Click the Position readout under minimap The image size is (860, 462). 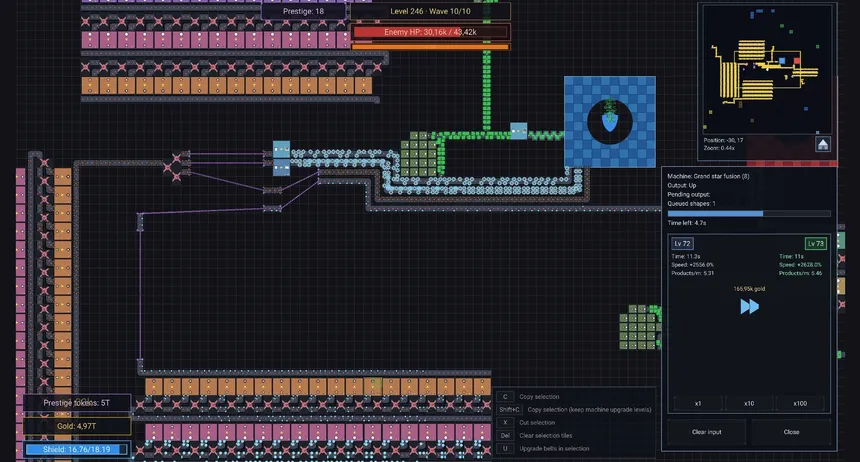[723, 140]
